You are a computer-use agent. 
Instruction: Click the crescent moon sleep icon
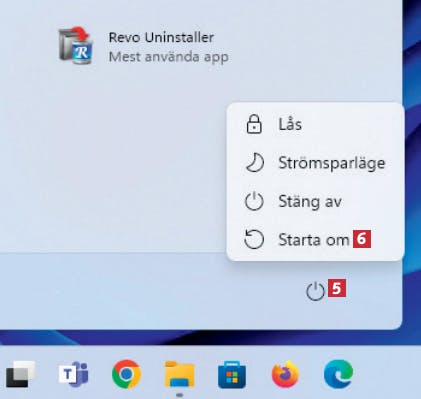click(255, 163)
